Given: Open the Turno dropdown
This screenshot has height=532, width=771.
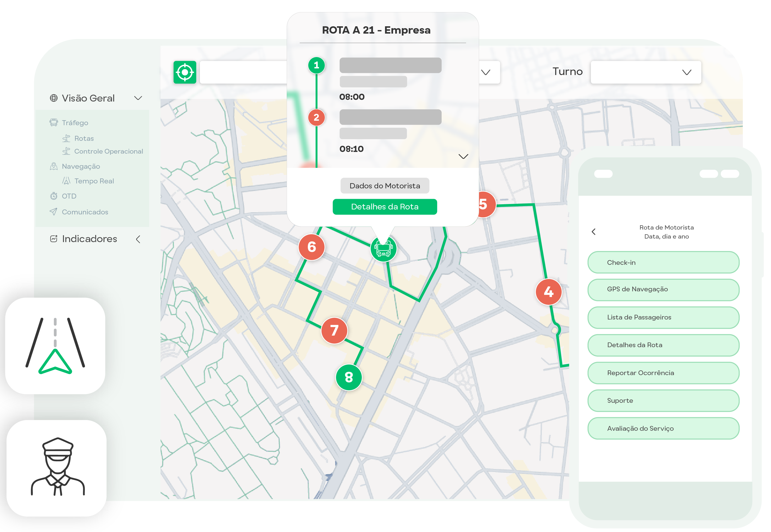Looking at the screenshot, I should pos(645,72).
